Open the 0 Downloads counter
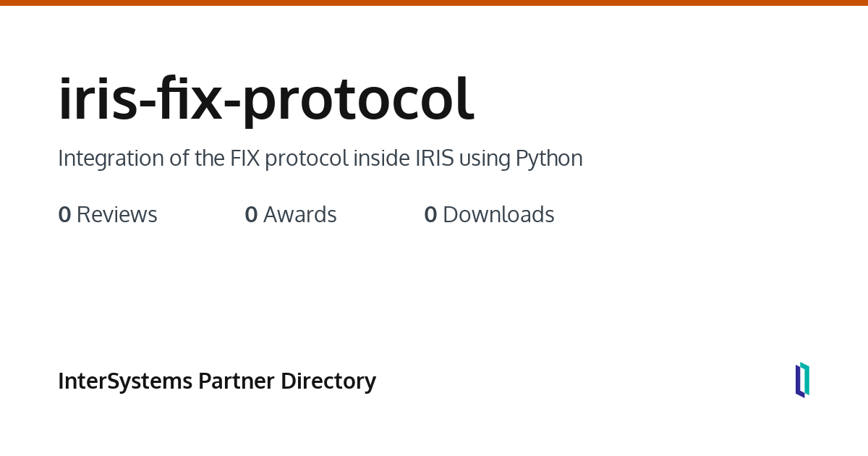This screenshot has width=868, height=456. pyautogui.click(x=489, y=215)
